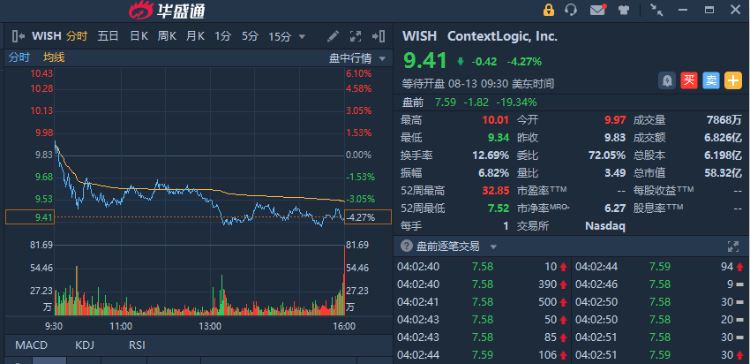Image resolution: width=750 pixels, height=364 pixels.
Task: Click the ContextLogic, Inc. company name
Action: click(x=502, y=36)
